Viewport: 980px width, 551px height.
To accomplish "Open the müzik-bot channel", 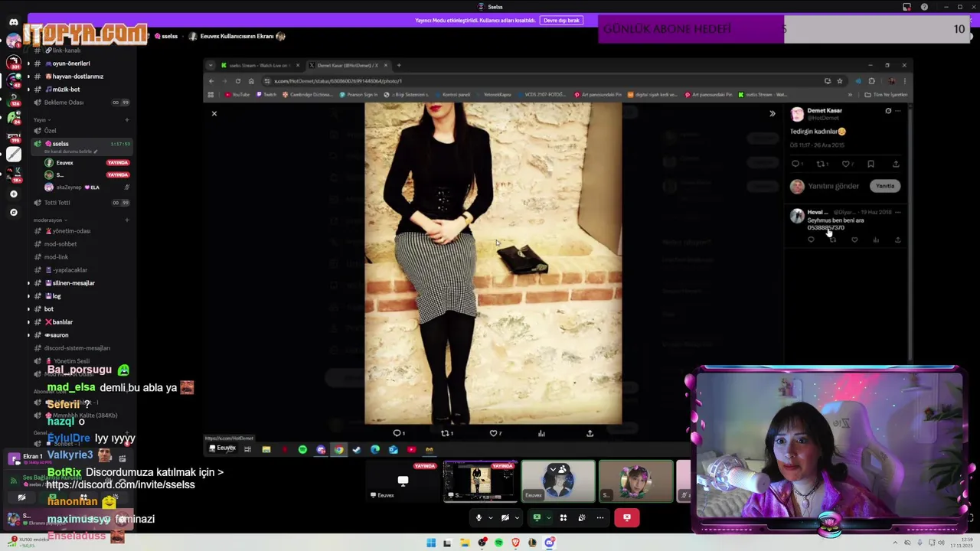I will (x=66, y=90).
